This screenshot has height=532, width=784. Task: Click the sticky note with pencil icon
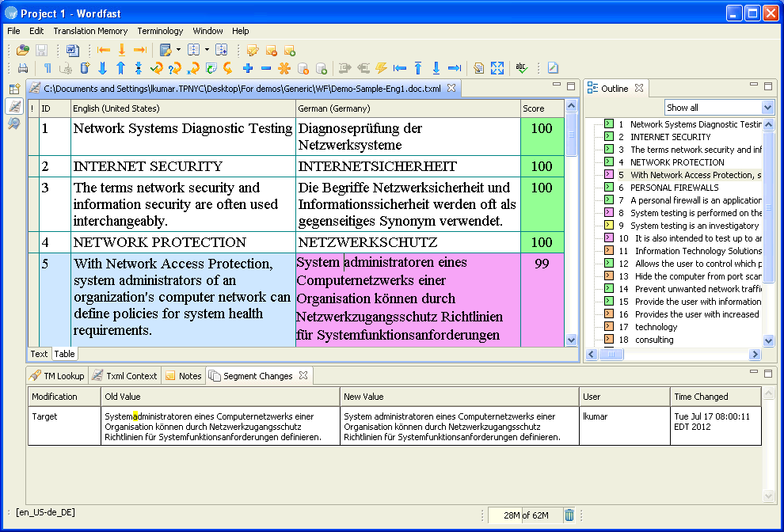tap(253, 50)
